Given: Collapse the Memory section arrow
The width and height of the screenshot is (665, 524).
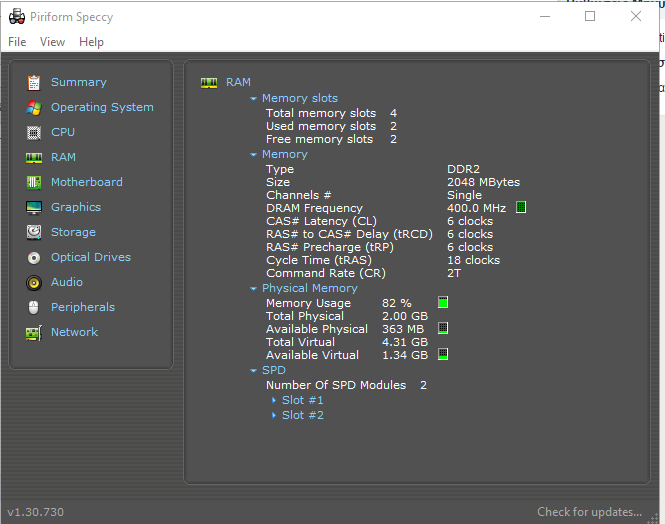Looking at the screenshot, I should 253,155.
